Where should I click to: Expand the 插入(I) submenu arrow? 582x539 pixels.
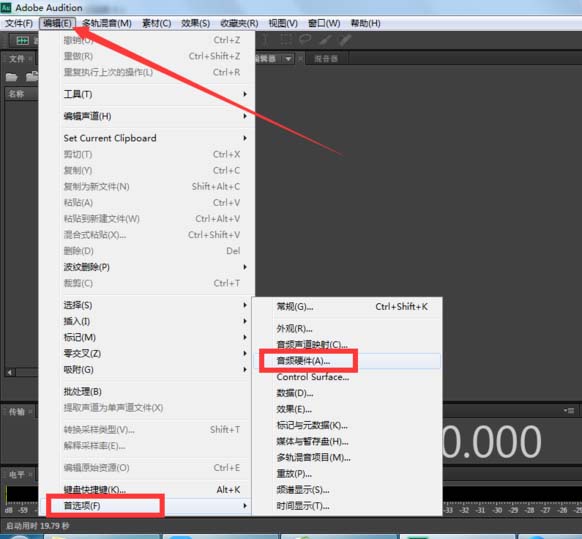[245, 321]
